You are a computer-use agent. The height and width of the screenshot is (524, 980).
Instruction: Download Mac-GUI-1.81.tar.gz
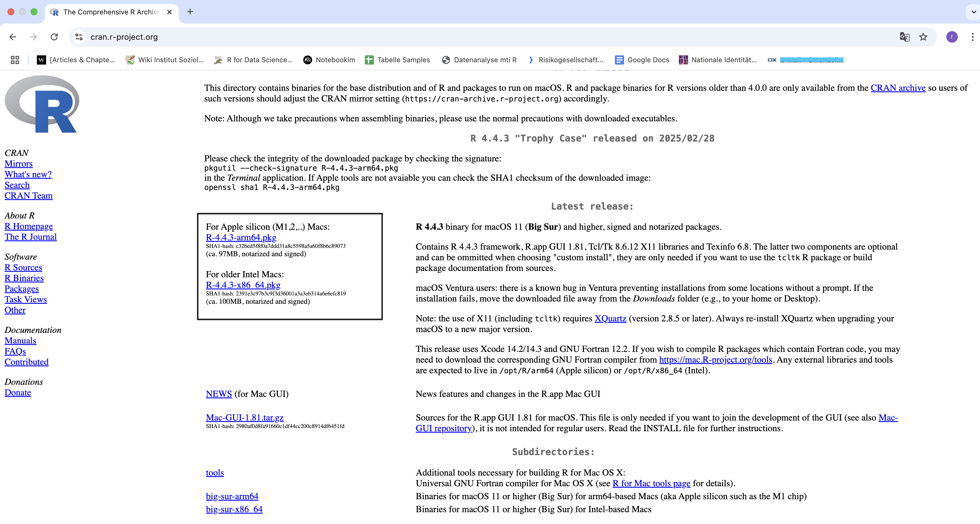tap(245, 417)
